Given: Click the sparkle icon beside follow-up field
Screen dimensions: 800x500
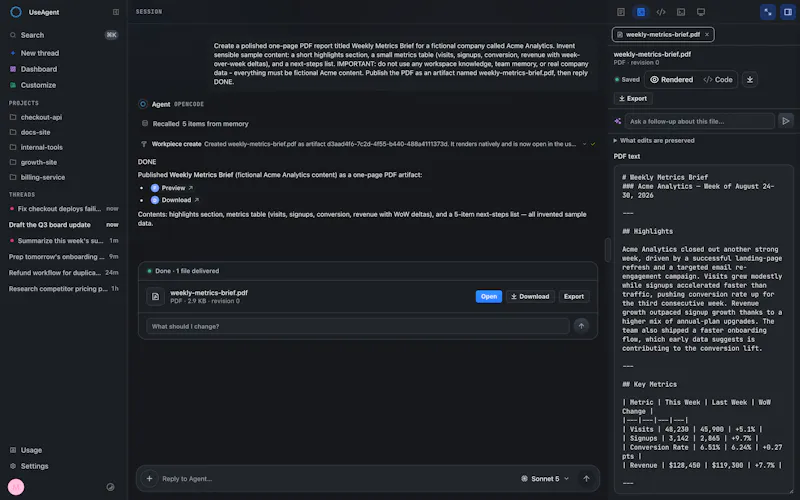Looking at the screenshot, I should tap(618, 121).
